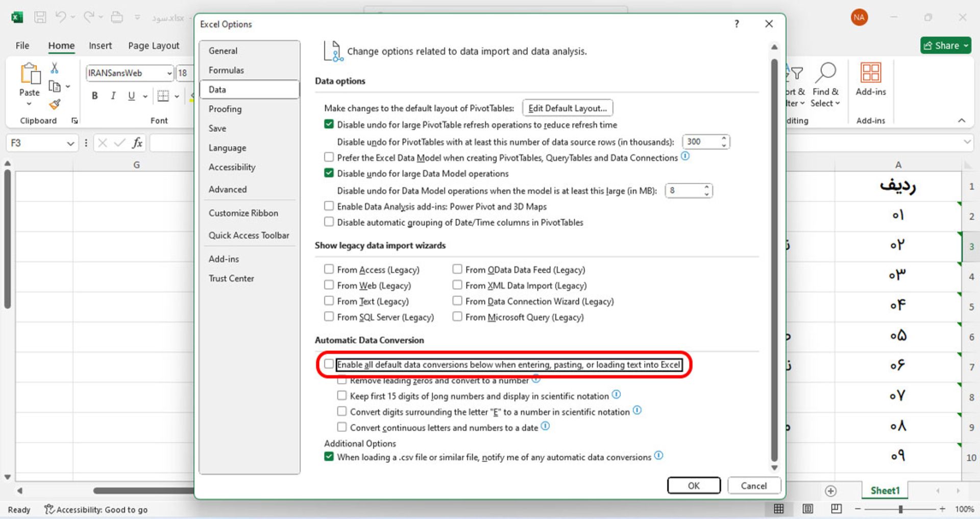This screenshot has width=980, height=519.
Task: Click the zoom slider handle in status bar
Action: click(900, 509)
